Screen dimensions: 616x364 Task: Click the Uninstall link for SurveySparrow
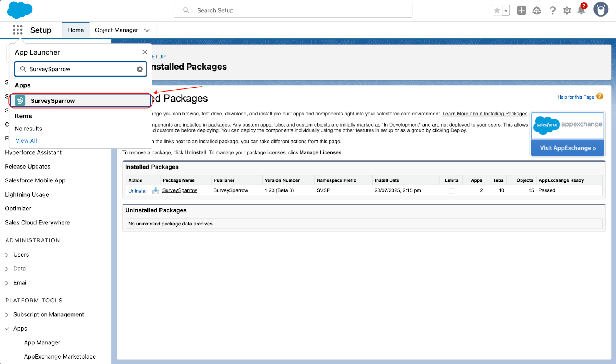(138, 191)
